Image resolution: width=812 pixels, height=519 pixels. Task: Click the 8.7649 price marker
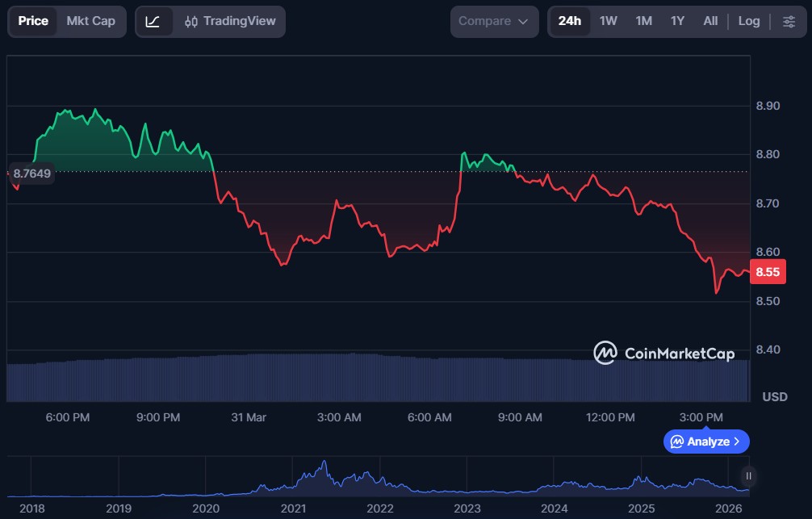tap(31, 174)
